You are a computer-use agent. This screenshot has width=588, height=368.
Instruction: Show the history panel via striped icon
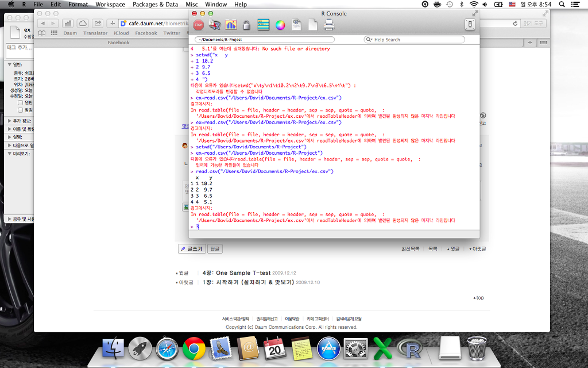pos(264,25)
